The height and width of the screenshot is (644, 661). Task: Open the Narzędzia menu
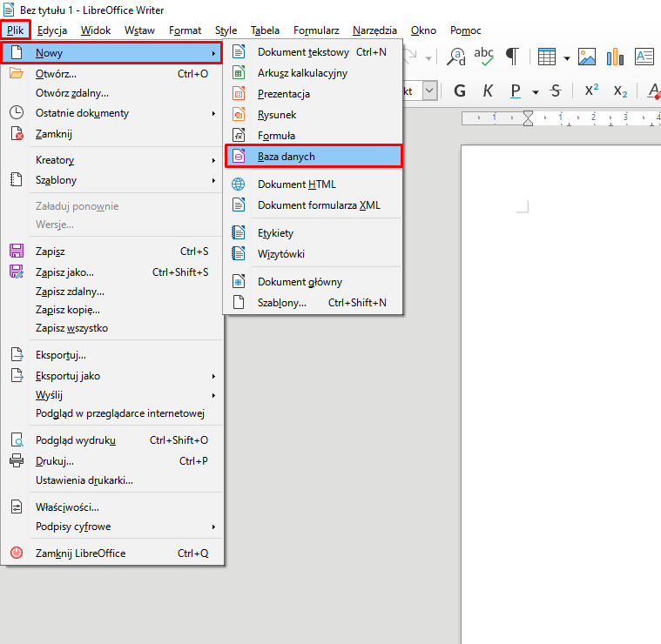[x=374, y=30]
